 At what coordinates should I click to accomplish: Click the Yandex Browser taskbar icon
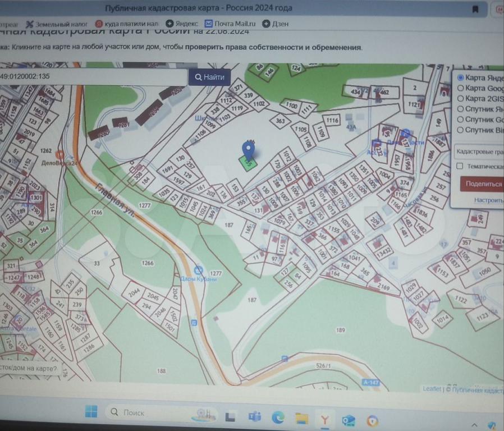(325, 419)
